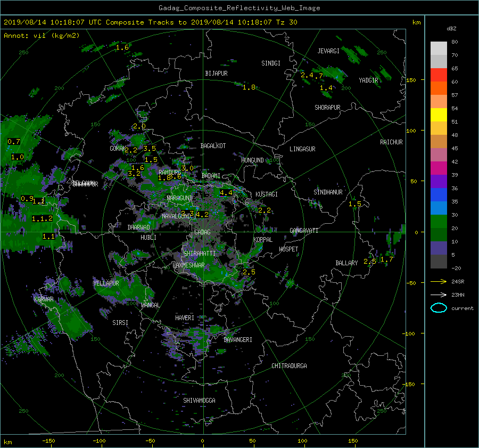479x448 pixels.
Task: Click the LAXMESHWAR city label
Action: 188,265
